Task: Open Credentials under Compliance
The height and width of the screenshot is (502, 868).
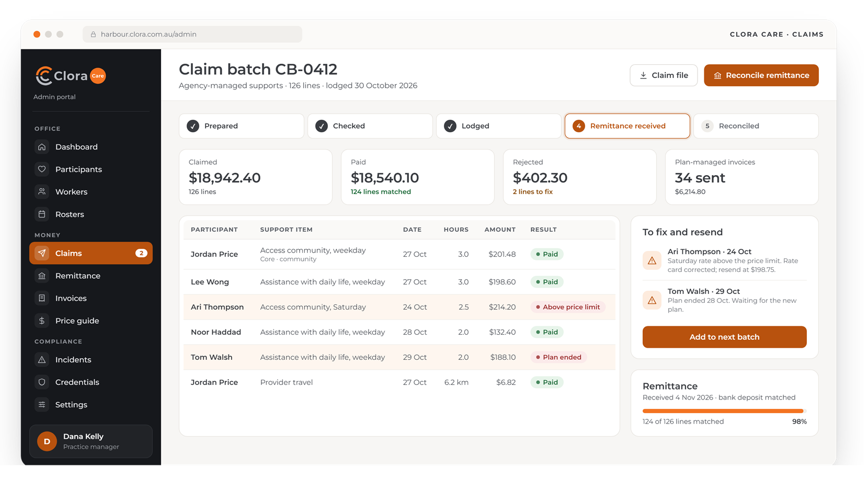Action: (x=91, y=382)
